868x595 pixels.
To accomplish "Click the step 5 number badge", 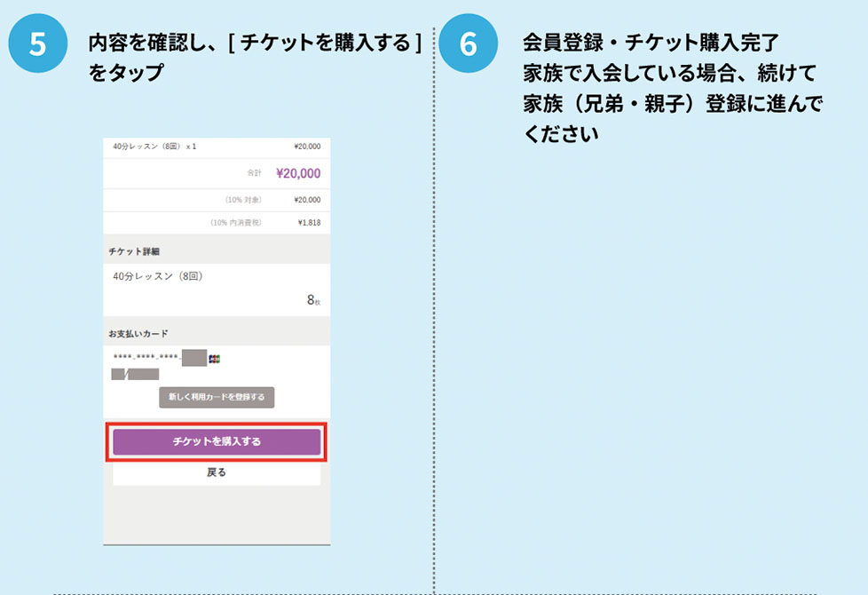I will point(37,46).
